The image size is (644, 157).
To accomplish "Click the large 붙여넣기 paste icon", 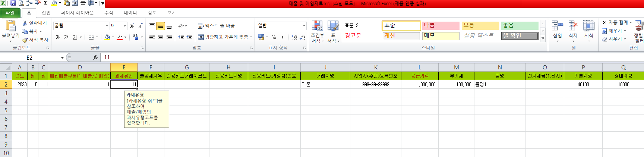I will click(x=10, y=26).
